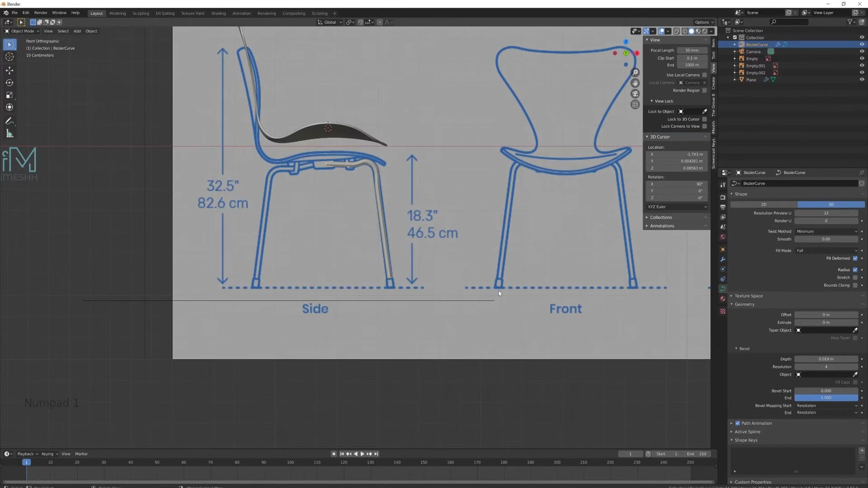Enable Lock Camera to View checkbox

[704, 127]
